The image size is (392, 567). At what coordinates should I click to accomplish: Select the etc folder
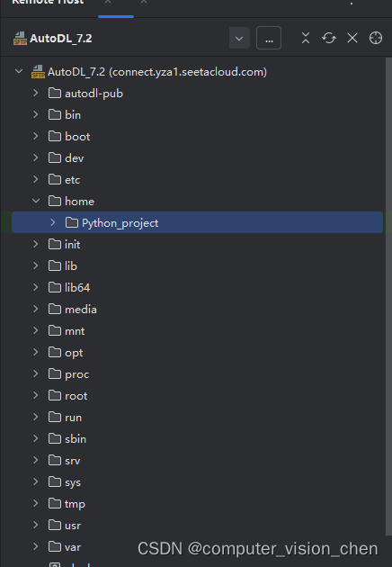72,179
